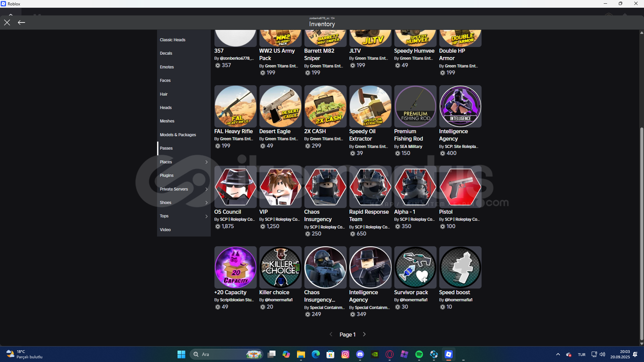This screenshot has height=362, width=644.
Task: Open the JLTV title link
Action: point(355,51)
